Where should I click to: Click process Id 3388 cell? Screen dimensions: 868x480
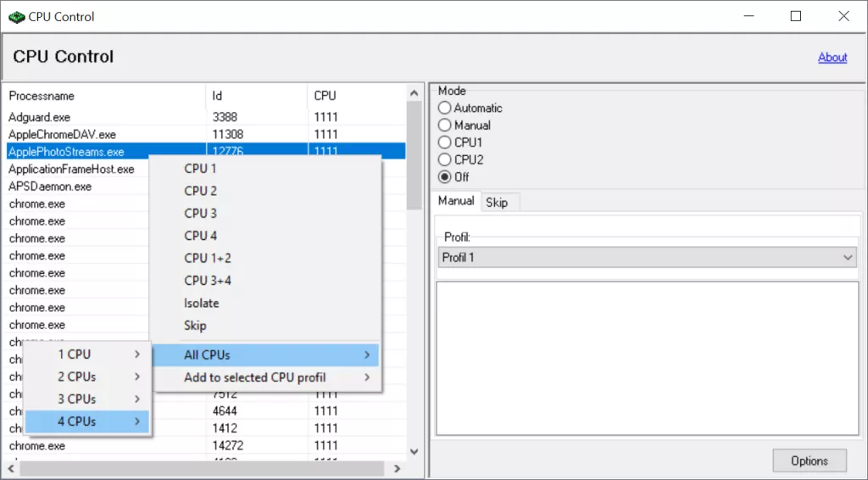[225, 117]
